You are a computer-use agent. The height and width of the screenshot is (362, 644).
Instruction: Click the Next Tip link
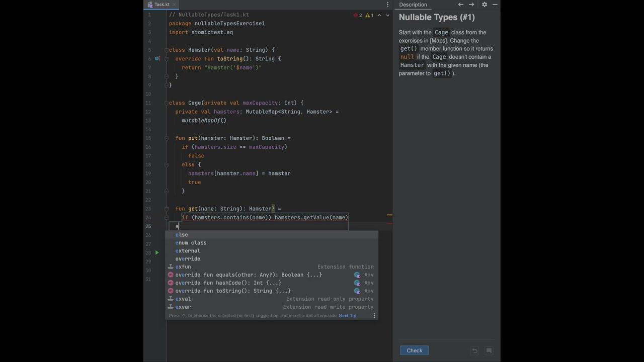(x=347, y=316)
